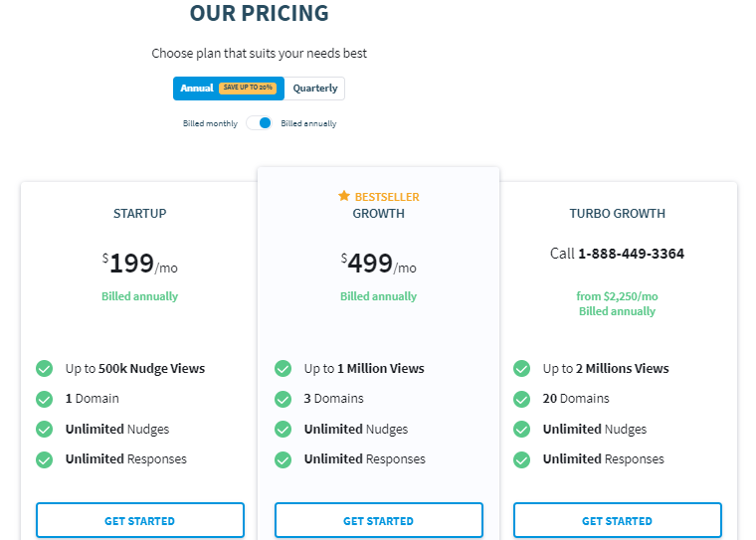
Task: Click checkmark next to 3 Domains
Action: click(283, 399)
